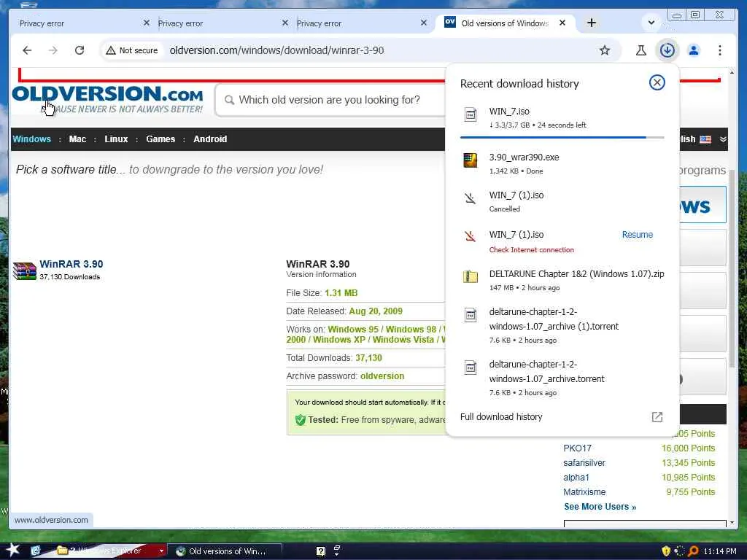The image size is (747, 560).
Task: Switch to the second Privacy error tab
Action: [x=180, y=23]
